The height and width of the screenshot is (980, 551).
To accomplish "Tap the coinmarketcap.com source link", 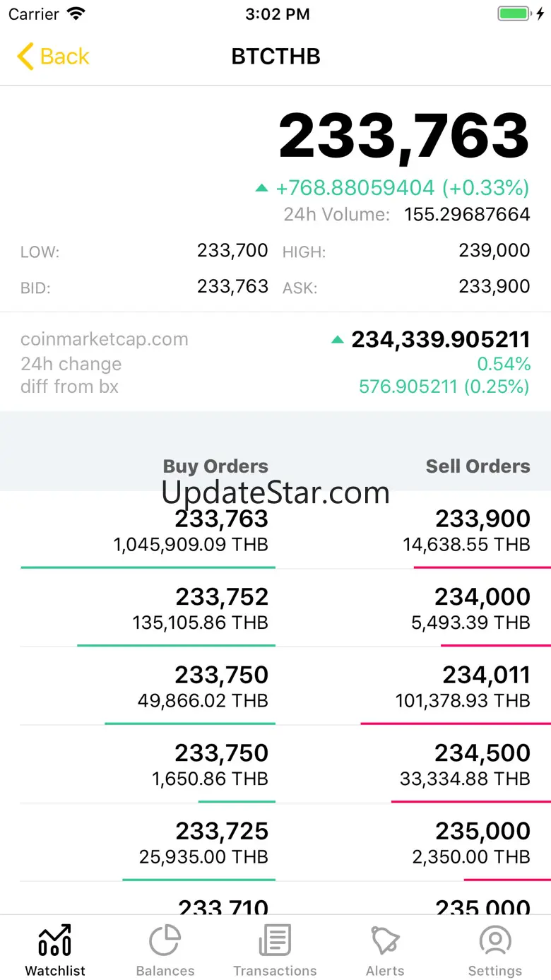I will tap(105, 339).
